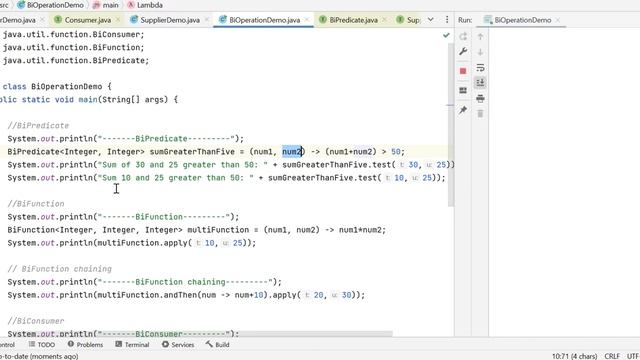This screenshot has width=640, height=360.
Task: Open the Terminal tool window
Action: coord(132,344)
